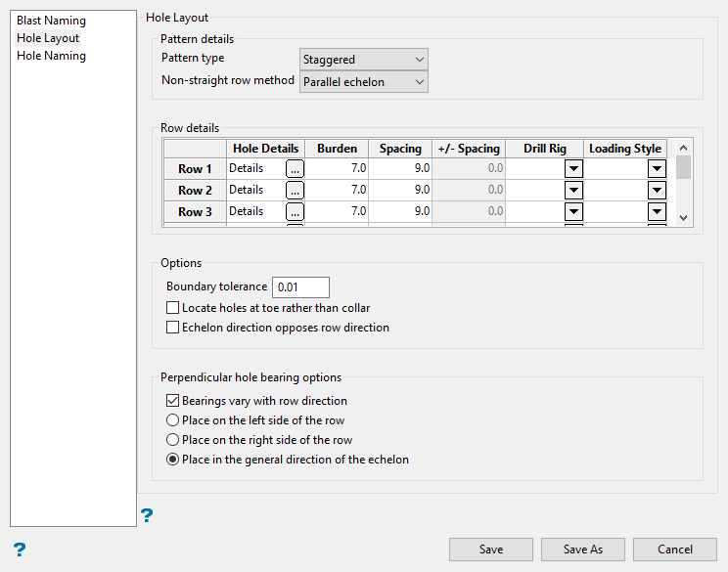728x572 pixels.
Task: Expand Row 3 Drill Rig dropdown arrow
Action: click(574, 211)
